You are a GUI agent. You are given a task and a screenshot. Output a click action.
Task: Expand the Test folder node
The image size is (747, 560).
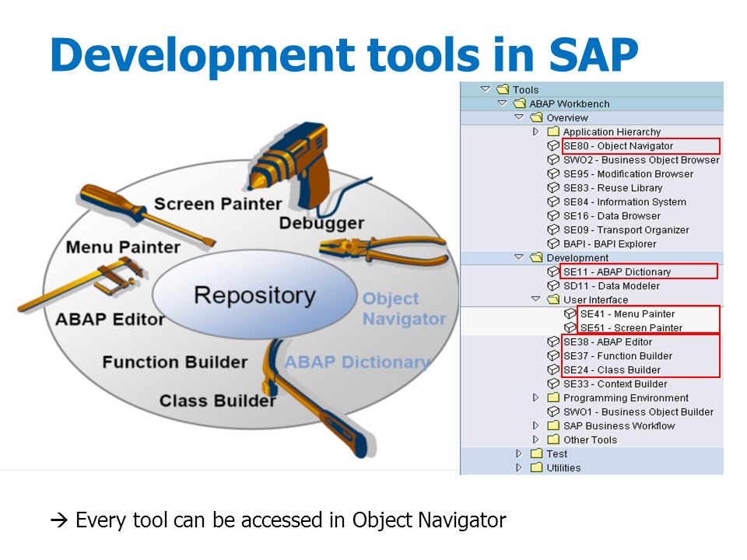point(519,453)
